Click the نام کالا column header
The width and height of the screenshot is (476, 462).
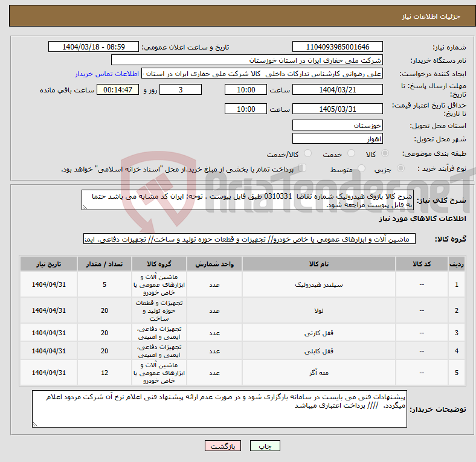coord(319,264)
